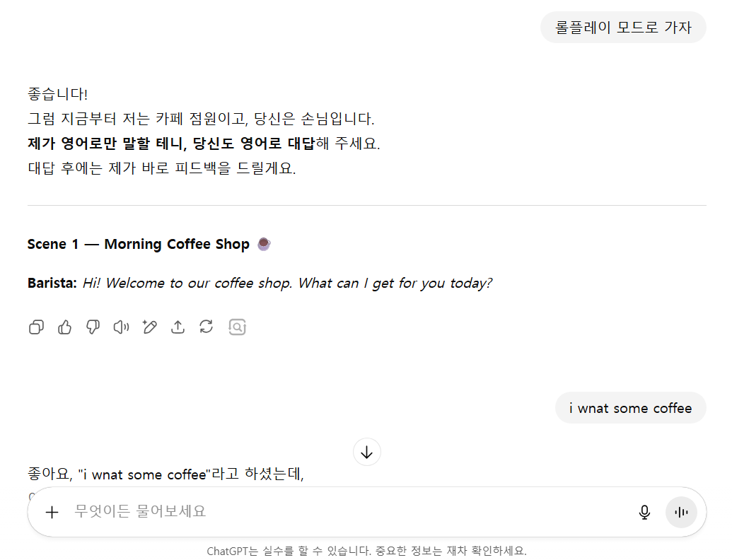Screen dimensions: 732x560
Task: Jump to the newest message with the down arrow
Action: 366,452
